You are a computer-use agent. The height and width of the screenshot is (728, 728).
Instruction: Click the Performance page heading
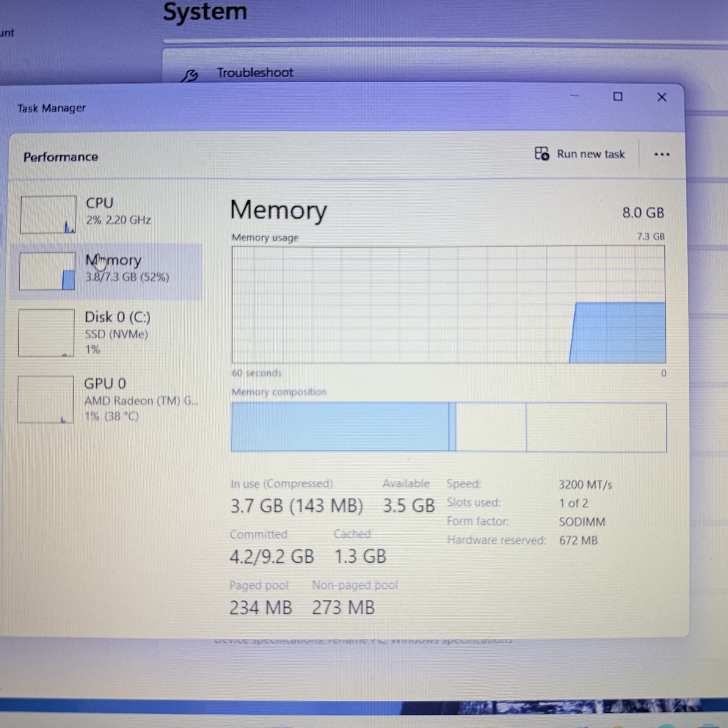(61, 157)
